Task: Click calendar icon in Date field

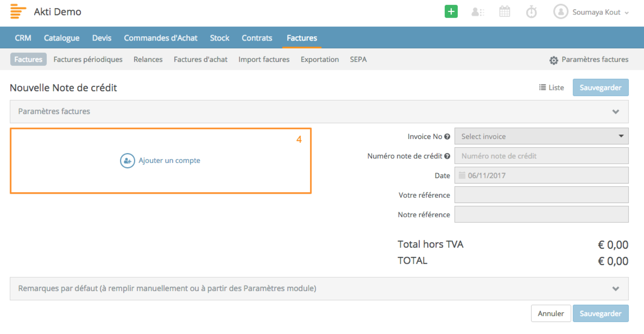Action: point(462,175)
